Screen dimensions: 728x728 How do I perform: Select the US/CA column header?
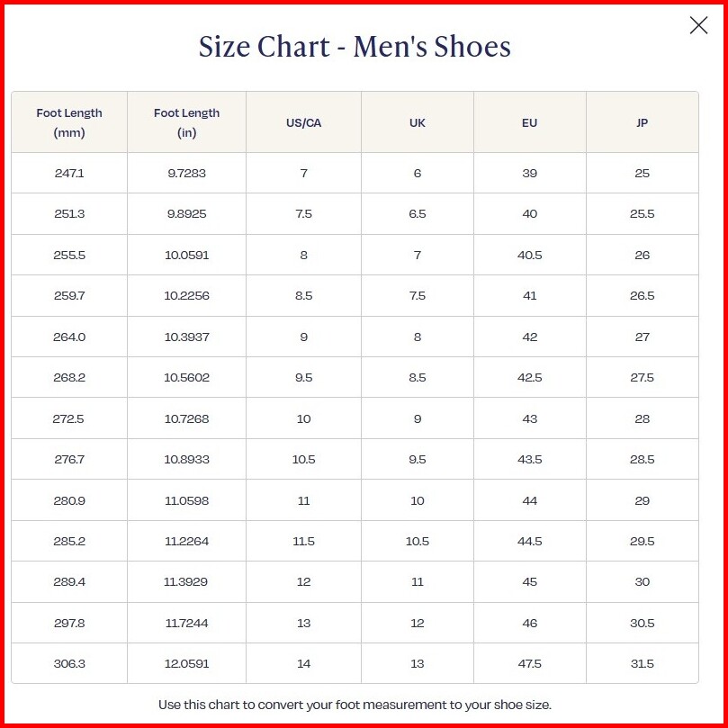pos(303,123)
